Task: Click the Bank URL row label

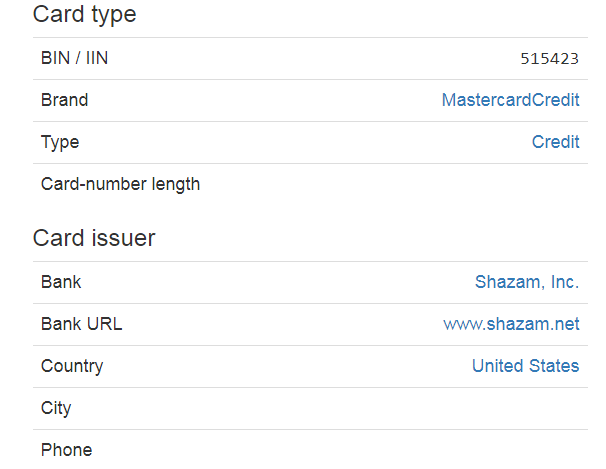Action: tap(82, 324)
